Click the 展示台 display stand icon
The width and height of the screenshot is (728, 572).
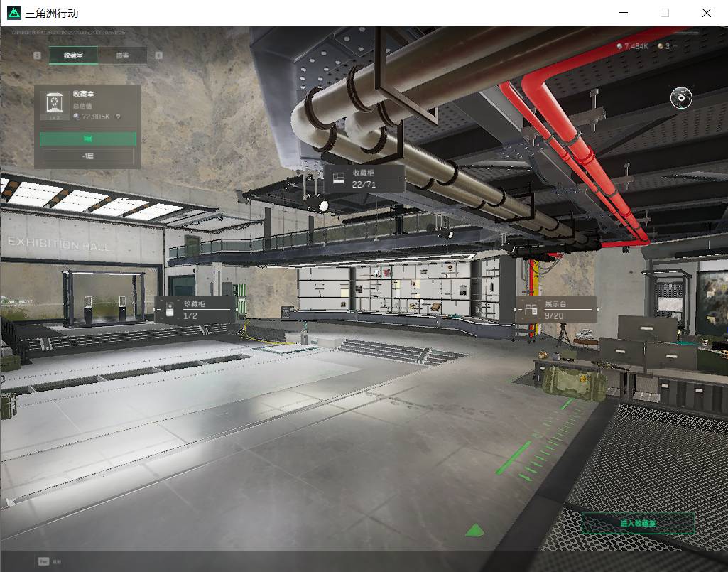point(531,309)
